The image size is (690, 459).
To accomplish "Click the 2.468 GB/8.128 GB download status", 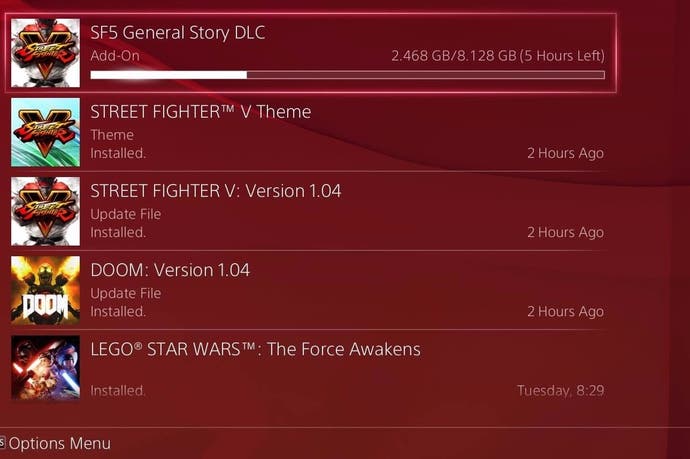I will click(498, 56).
